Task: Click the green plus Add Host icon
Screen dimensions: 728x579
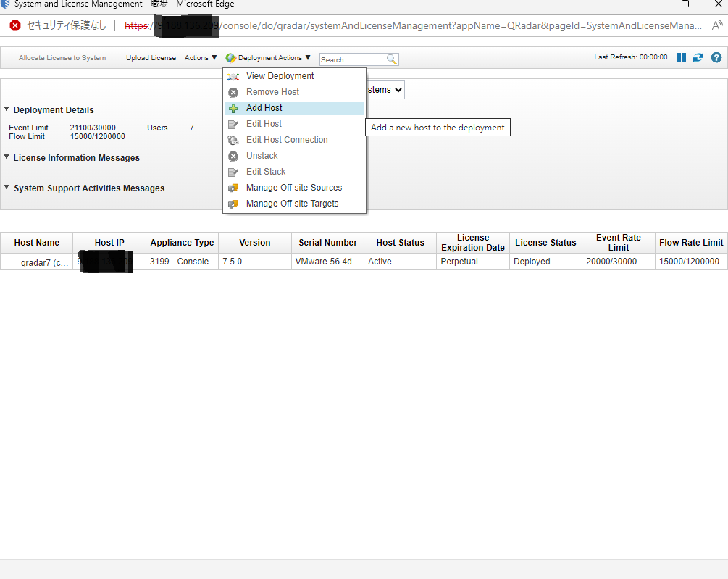Action: coord(233,109)
